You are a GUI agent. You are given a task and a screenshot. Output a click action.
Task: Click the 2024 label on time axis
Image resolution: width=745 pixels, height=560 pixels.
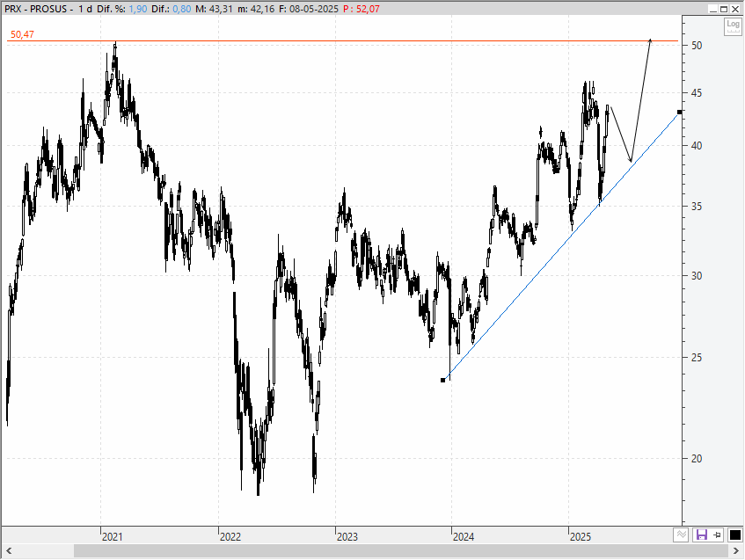[464, 537]
